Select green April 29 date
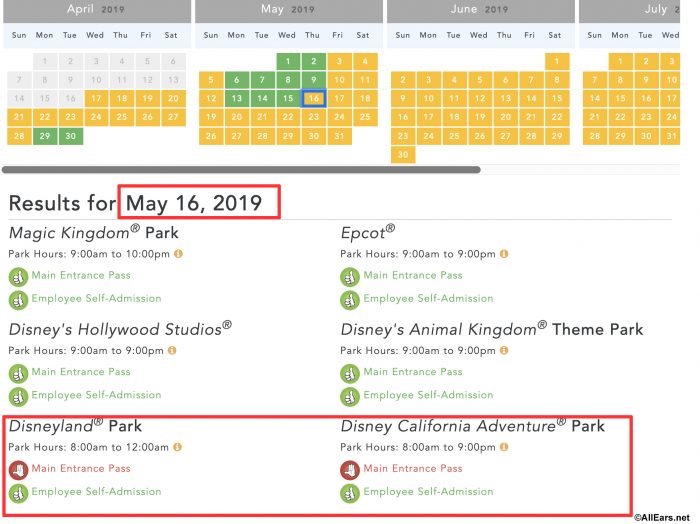This screenshot has width=700, height=524. coord(45,136)
